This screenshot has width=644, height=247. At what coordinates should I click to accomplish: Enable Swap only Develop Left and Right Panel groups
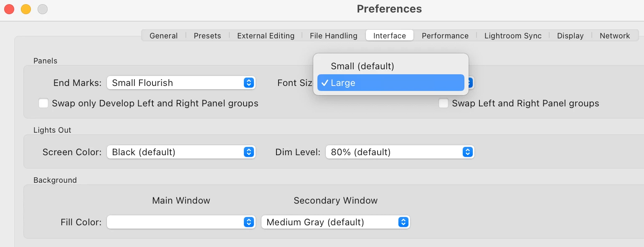43,103
